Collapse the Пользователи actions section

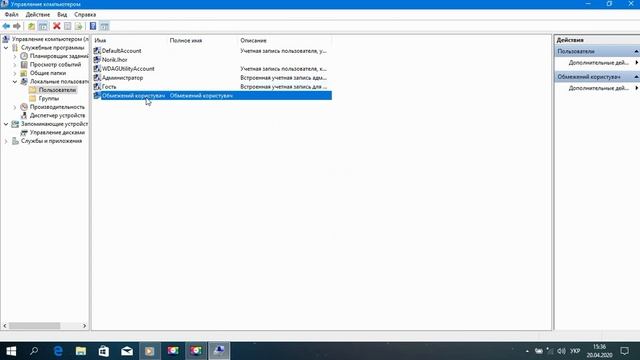coord(636,51)
